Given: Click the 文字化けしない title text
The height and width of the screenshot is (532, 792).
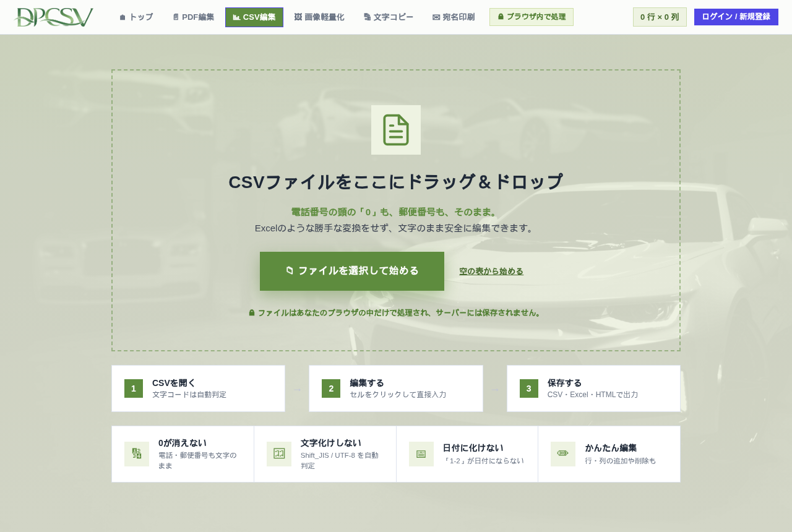Looking at the screenshot, I should [x=331, y=443].
